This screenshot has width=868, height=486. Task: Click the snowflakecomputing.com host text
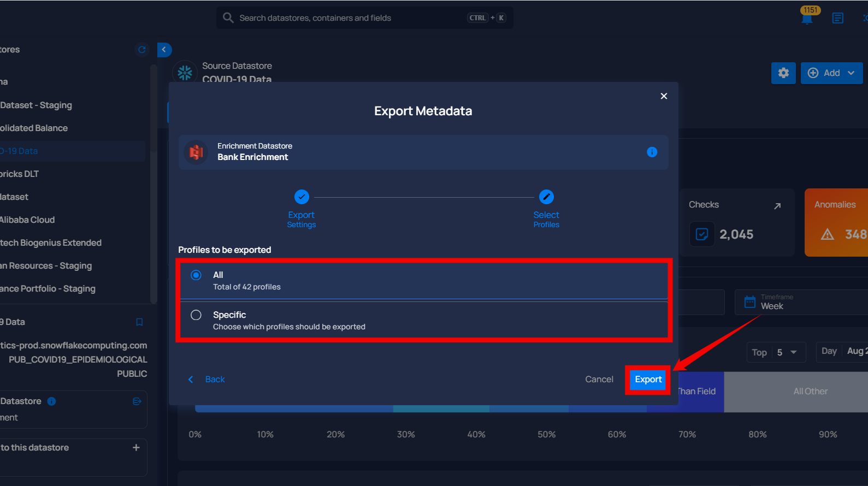pyautogui.click(x=74, y=346)
